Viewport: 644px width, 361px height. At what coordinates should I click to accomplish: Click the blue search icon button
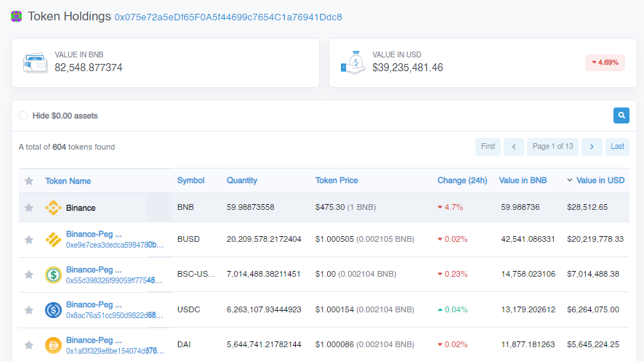tap(621, 115)
